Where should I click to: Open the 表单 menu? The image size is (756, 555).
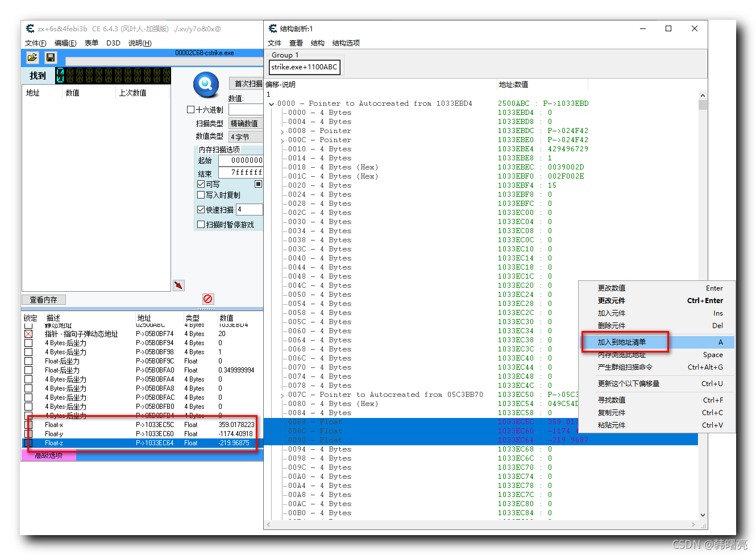(91, 43)
